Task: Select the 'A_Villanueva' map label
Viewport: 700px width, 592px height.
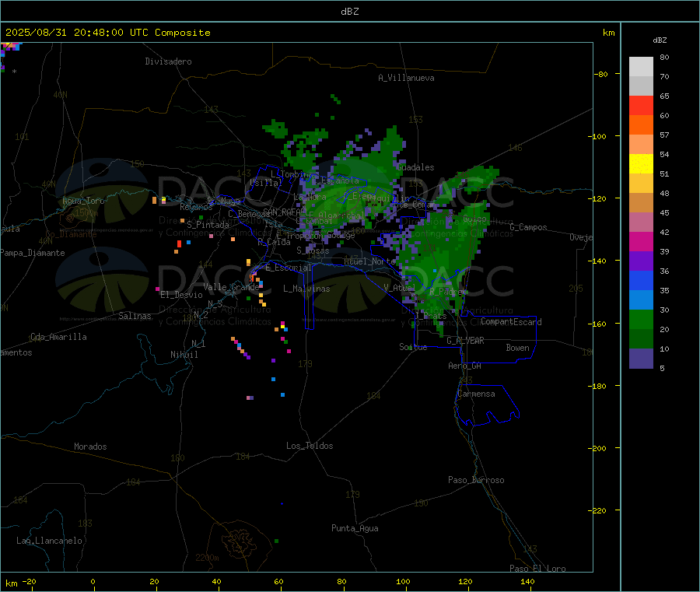Action: pyautogui.click(x=406, y=78)
